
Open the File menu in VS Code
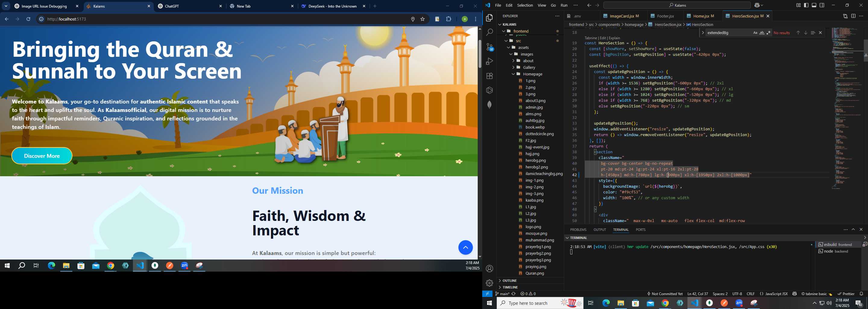tap(498, 5)
